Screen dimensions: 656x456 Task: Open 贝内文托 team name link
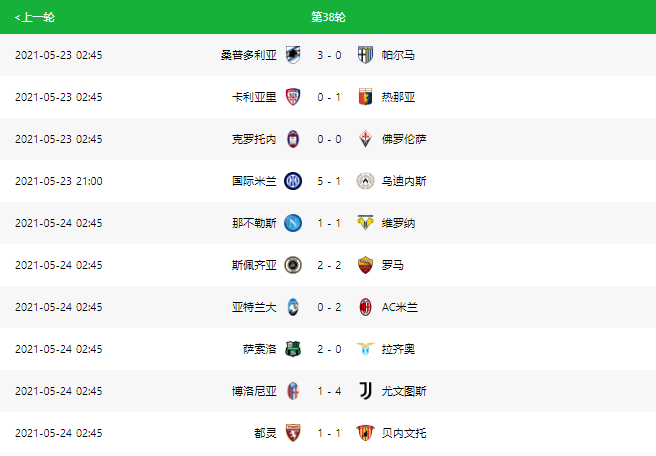[404, 433]
